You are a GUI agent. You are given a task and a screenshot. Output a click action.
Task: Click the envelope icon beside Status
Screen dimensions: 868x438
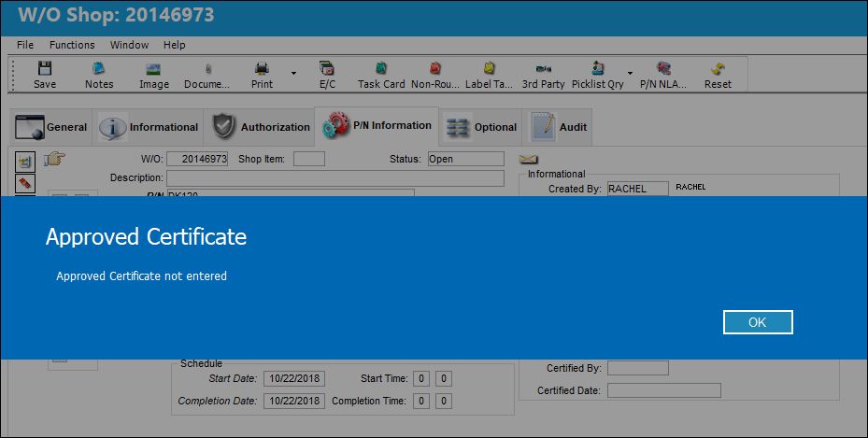(x=528, y=160)
